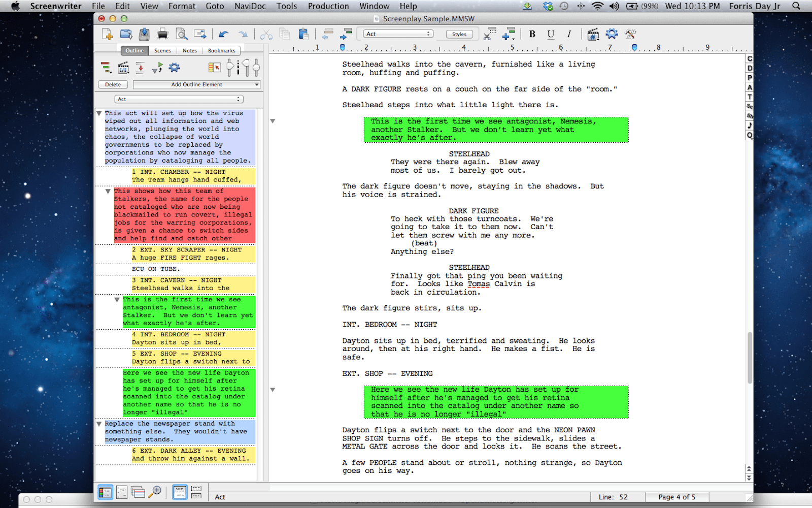Click the Print icon in the toolbar

click(162, 34)
